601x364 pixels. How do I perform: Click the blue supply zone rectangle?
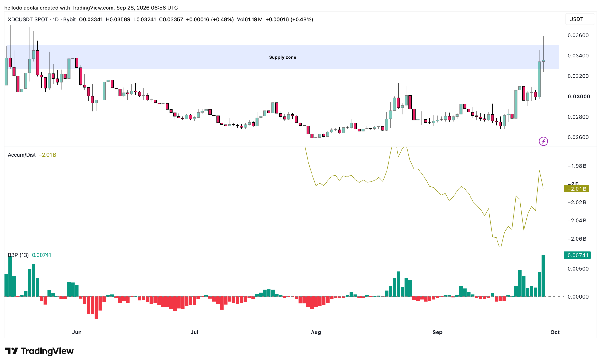(x=282, y=57)
